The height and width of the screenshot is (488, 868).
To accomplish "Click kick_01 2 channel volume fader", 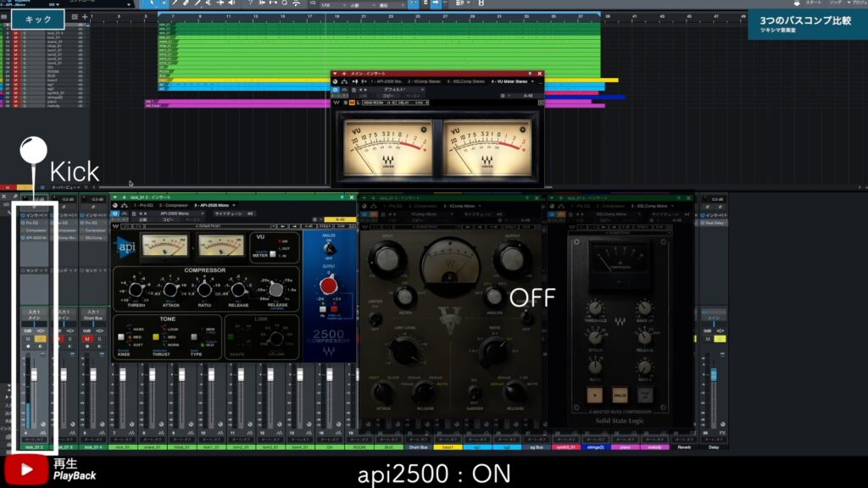I will click(34, 375).
